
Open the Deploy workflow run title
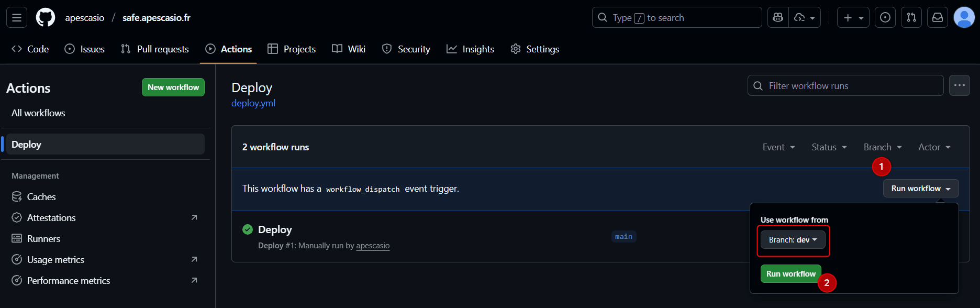(275, 229)
